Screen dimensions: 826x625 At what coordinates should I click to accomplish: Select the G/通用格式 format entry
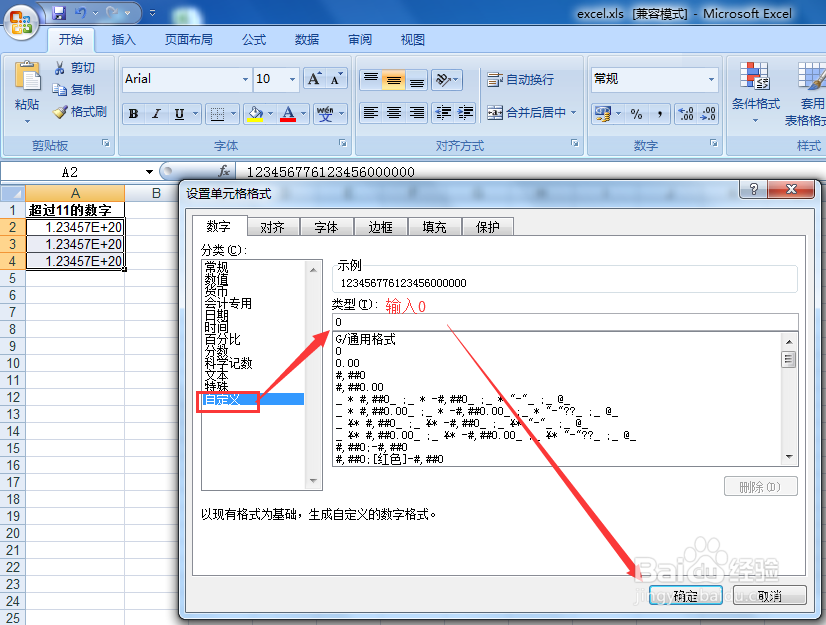point(366,339)
